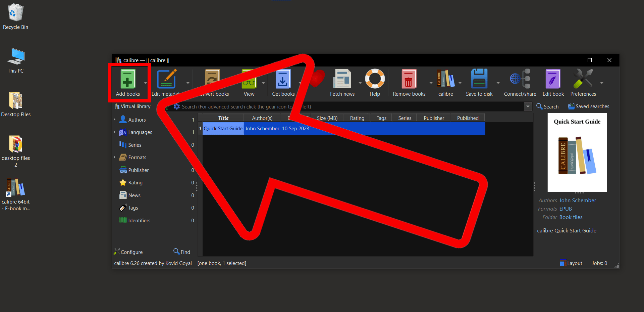Select the Save to disk icon
644x312 pixels.
tap(479, 80)
